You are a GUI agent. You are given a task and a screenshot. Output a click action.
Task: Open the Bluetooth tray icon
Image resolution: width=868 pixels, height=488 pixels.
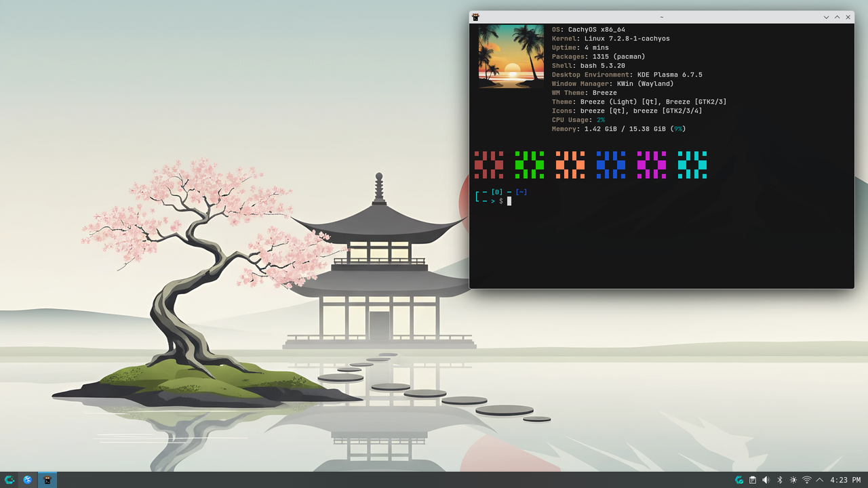pos(780,480)
